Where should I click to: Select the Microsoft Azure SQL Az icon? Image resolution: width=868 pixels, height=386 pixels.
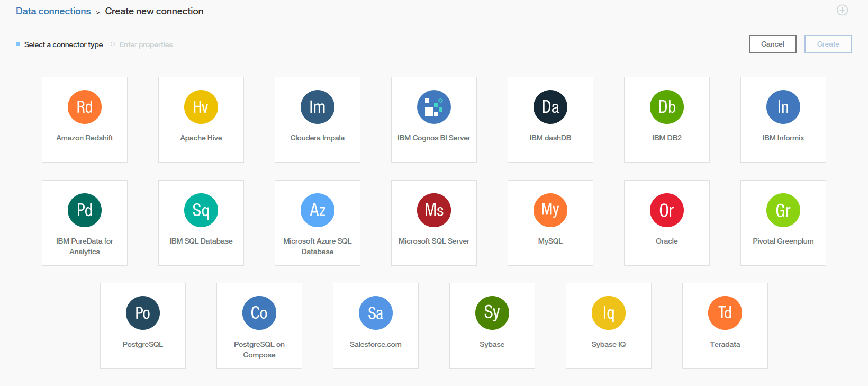click(x=318, y=210)
